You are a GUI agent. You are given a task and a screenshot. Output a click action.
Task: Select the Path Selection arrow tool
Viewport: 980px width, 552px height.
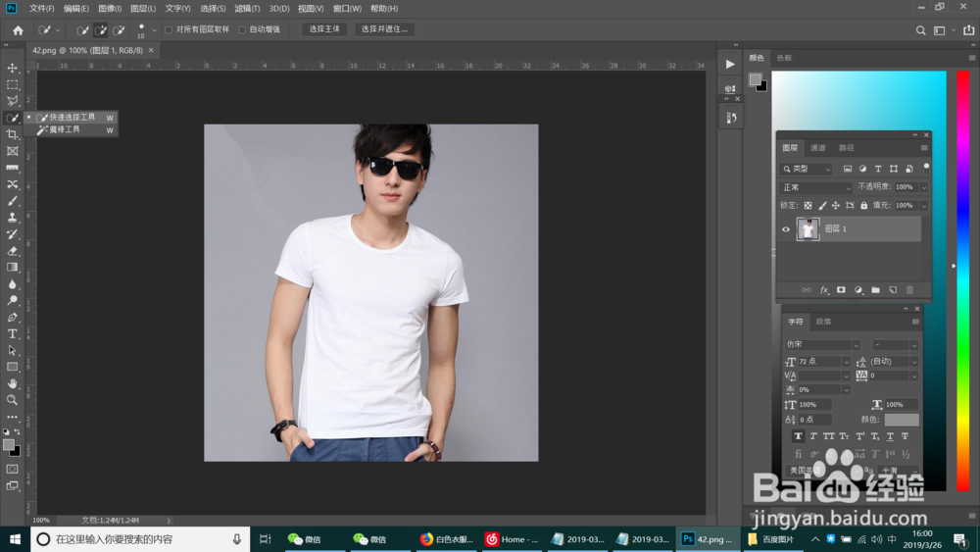point(12,351)
